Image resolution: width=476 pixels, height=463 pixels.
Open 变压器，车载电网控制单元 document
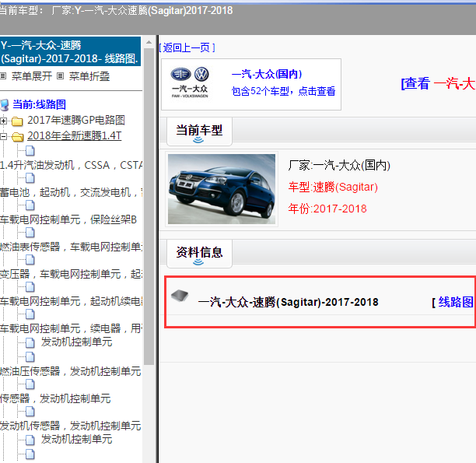[x=71, y=274]
